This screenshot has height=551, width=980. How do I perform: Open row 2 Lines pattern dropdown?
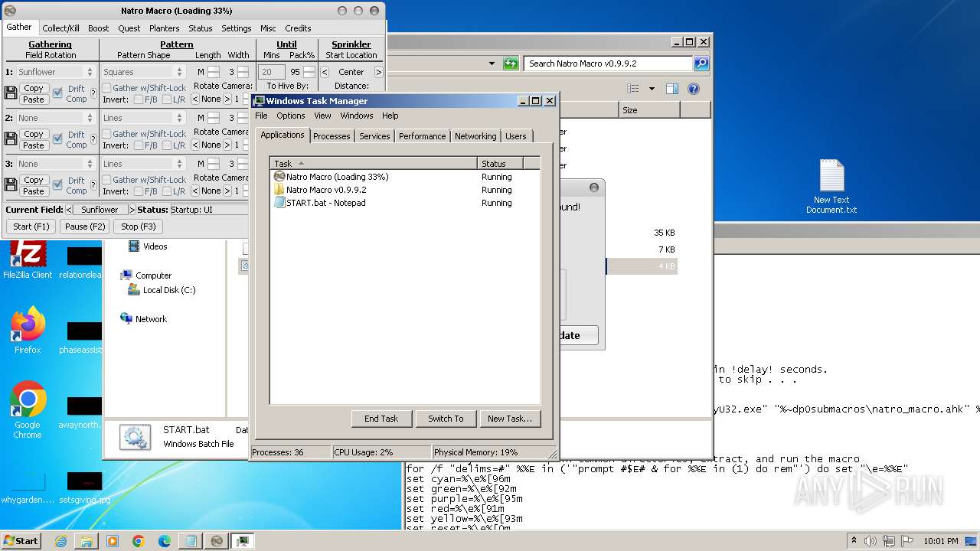coord(143,118)
